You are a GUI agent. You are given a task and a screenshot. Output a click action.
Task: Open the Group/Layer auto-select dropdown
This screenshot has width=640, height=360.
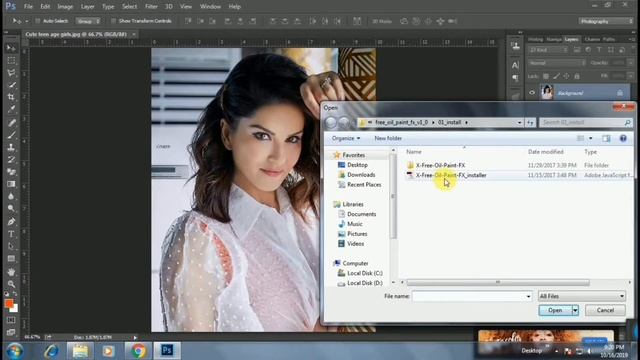click(88, 21)
